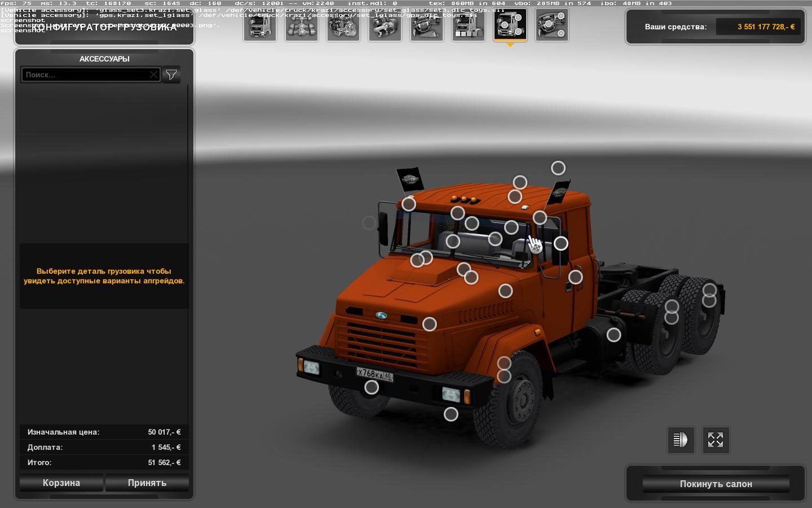The width and height of the screenshot is (812, 508).
Task: Select accessory slot on the front grille
Action: tap(430, 324)
